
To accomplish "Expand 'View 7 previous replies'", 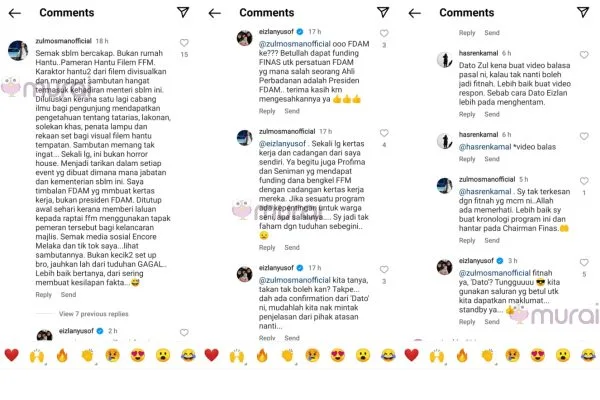I will click(94, 314).
